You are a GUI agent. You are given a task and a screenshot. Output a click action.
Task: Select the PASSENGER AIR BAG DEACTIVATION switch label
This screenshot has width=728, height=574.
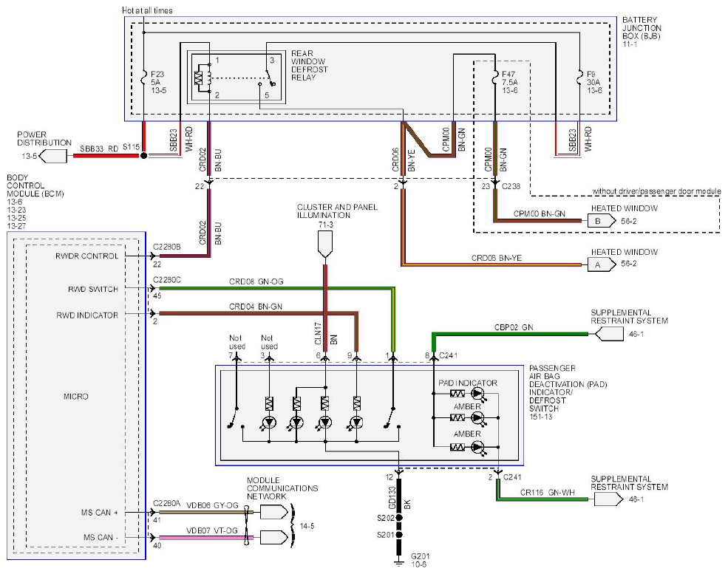(x=568, y=388)
